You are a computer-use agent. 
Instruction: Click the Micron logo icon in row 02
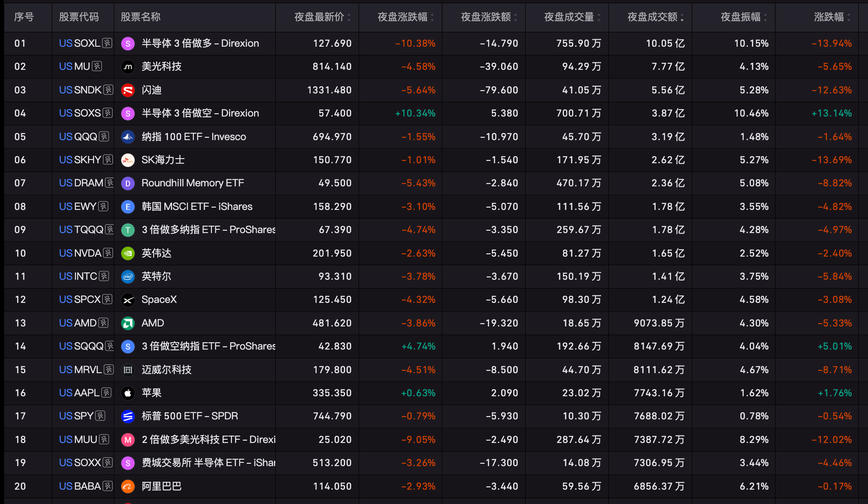[128, 67]
